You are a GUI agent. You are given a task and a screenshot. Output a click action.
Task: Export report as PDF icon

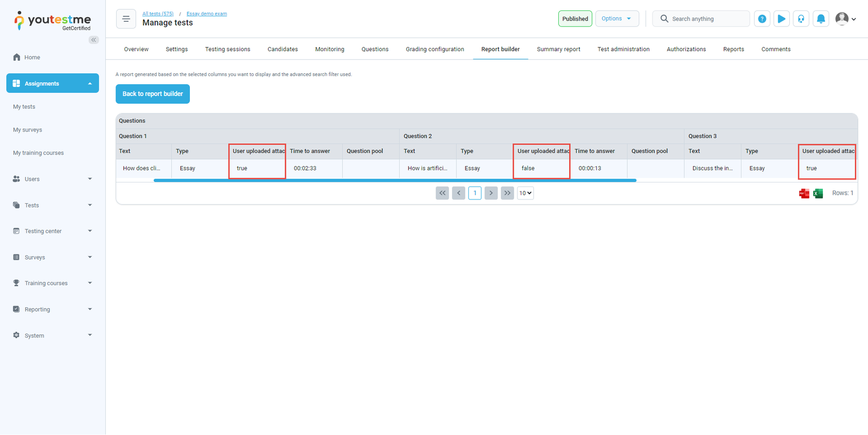click(804, 193)
